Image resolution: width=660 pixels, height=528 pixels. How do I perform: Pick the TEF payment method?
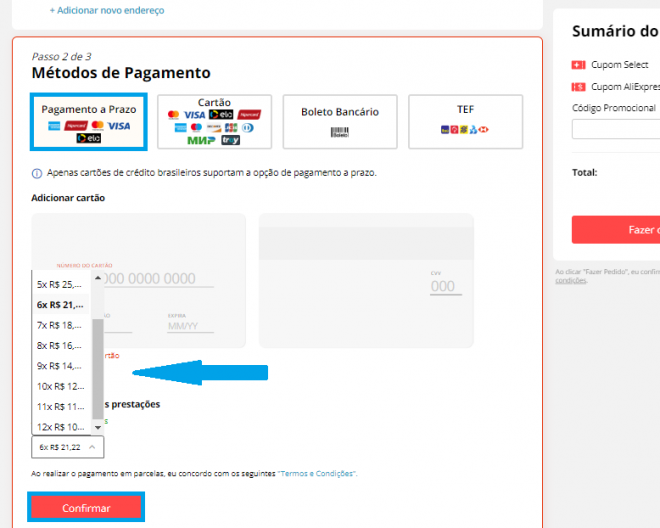pos(466,122)
